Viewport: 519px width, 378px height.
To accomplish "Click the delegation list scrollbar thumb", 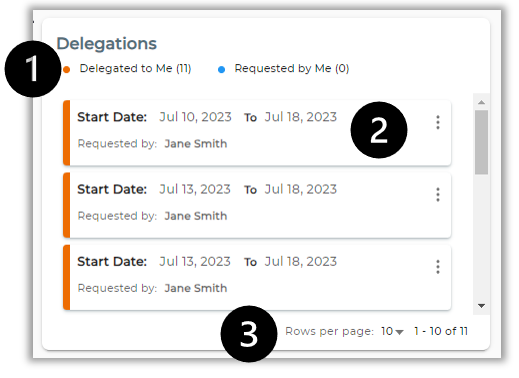I will (x=481, y=142).
